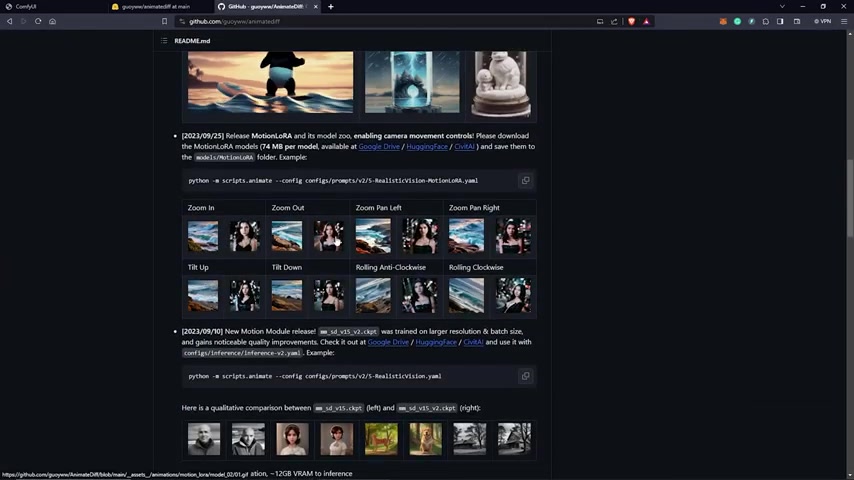Open the browser home page icon
The image size is (854, 480).
(x=52, y=21)
